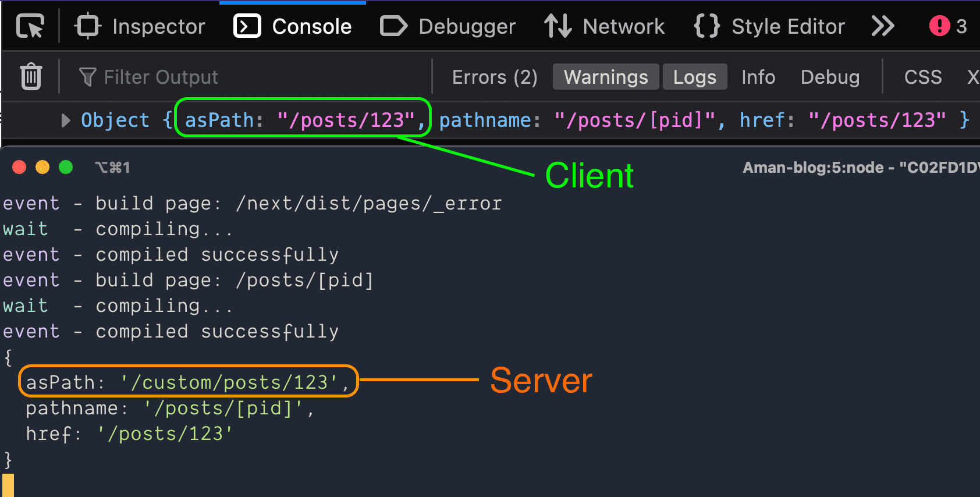
Task: Click the Object label in console log
Action: [115, 120]
